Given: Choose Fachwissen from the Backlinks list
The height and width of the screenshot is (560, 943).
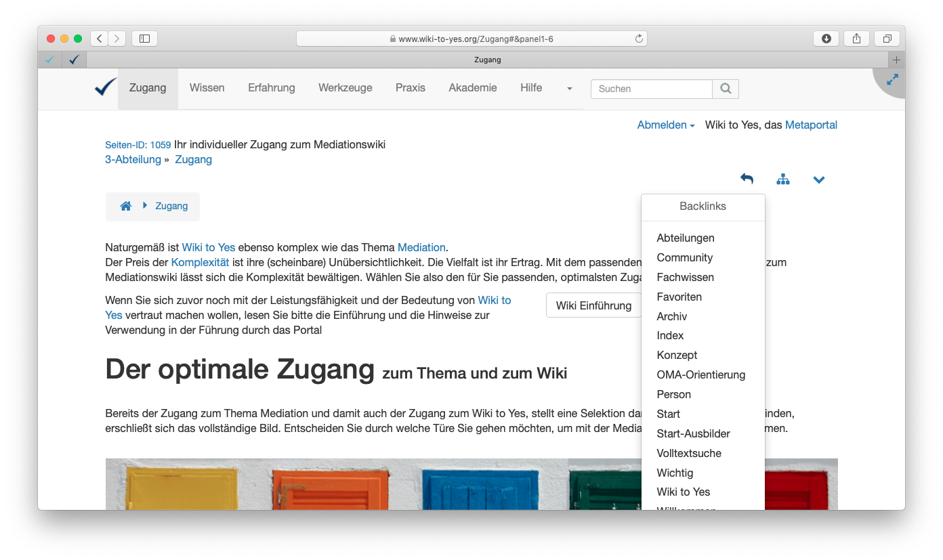Looking at the screenshot, I should [x=685, y=278].
